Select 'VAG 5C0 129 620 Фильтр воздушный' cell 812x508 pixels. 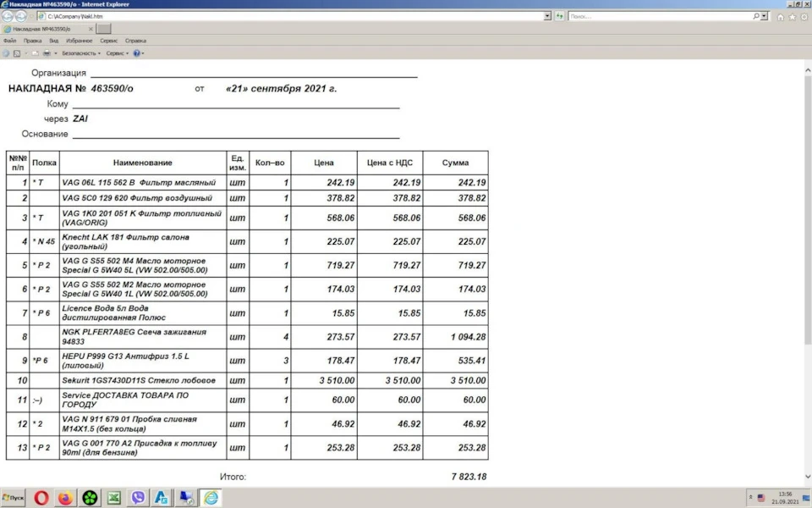(x=142, y=198)
